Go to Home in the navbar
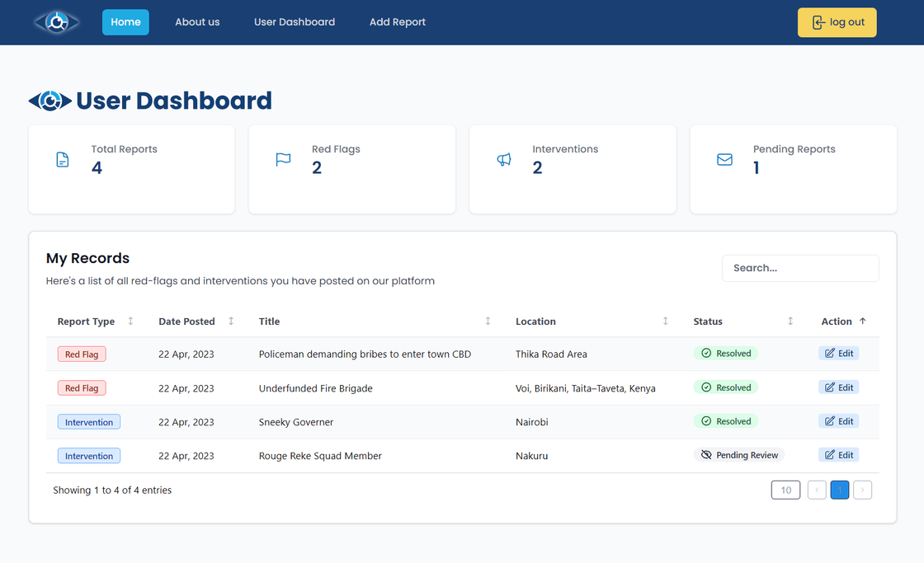 pyautogui.click(x=125, y=22)
